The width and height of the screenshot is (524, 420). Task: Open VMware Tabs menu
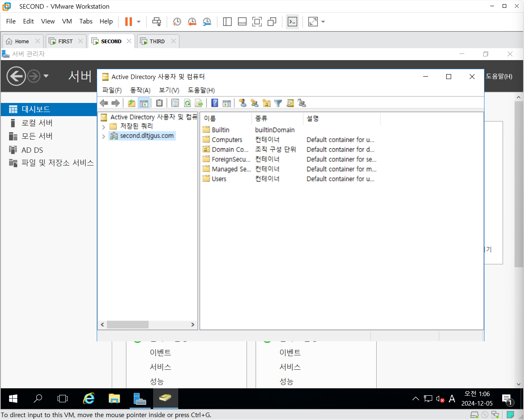(86, 21)
